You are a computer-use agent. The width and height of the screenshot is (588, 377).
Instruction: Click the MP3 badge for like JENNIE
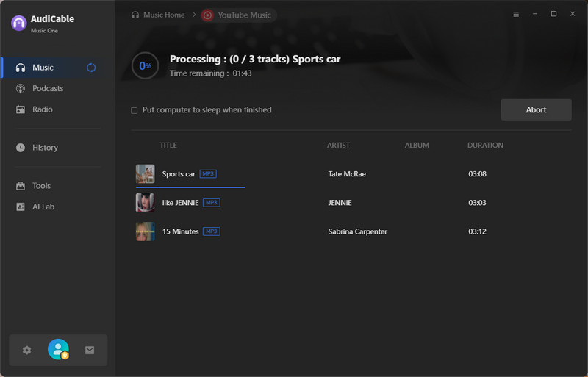tap(212, 203)
